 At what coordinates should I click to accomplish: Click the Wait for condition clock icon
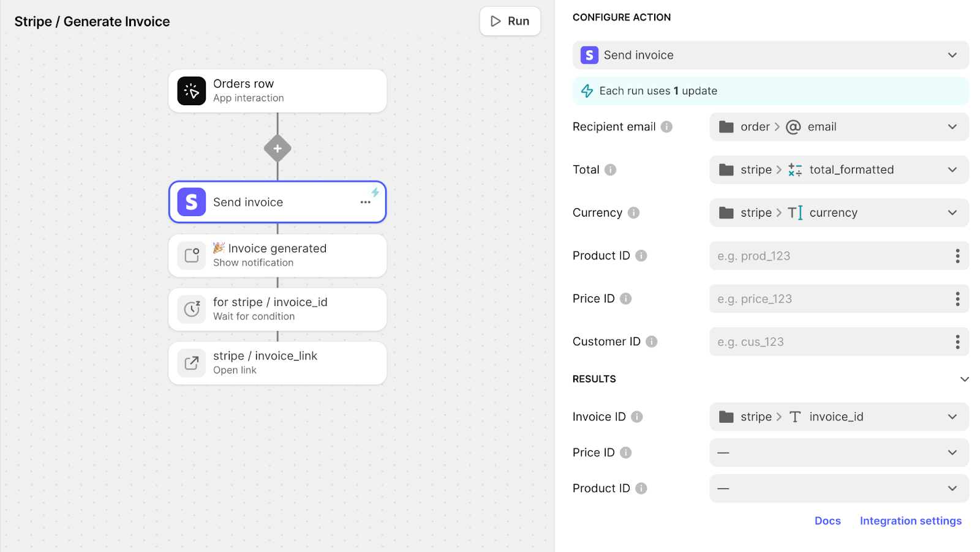click(x=192, y=309)
